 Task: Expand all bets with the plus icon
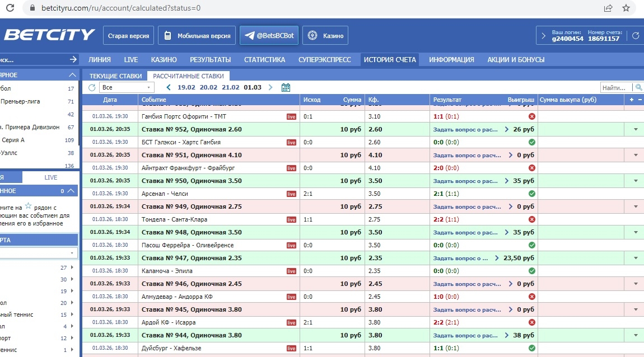click(x=632, y=100)
